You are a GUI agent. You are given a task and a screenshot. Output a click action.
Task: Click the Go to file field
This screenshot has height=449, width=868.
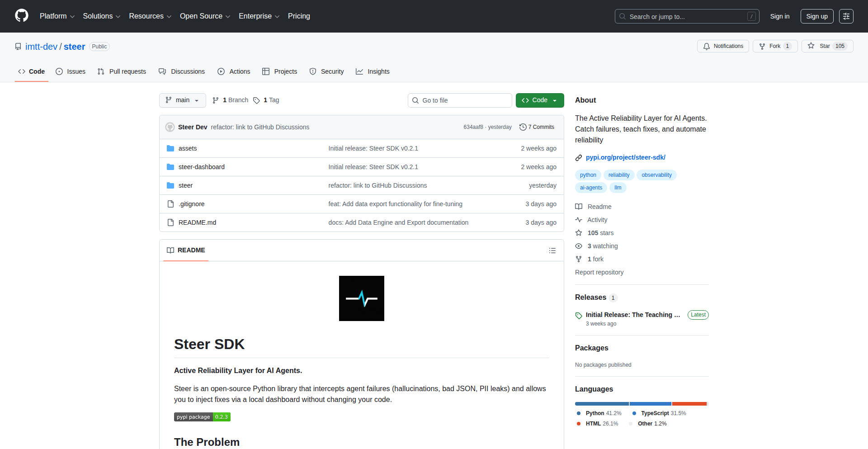[x=460, y=100]
